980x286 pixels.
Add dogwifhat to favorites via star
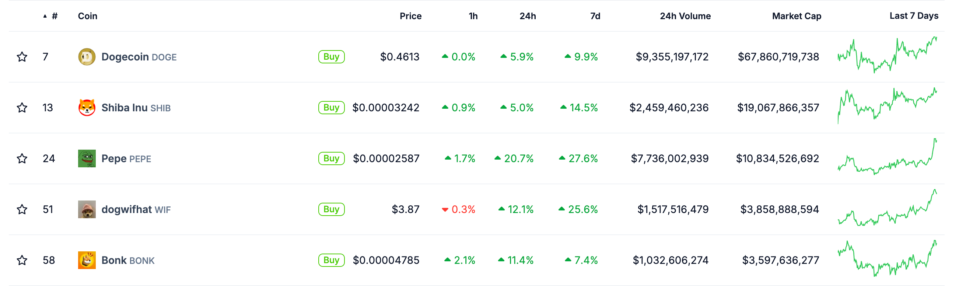22,209
